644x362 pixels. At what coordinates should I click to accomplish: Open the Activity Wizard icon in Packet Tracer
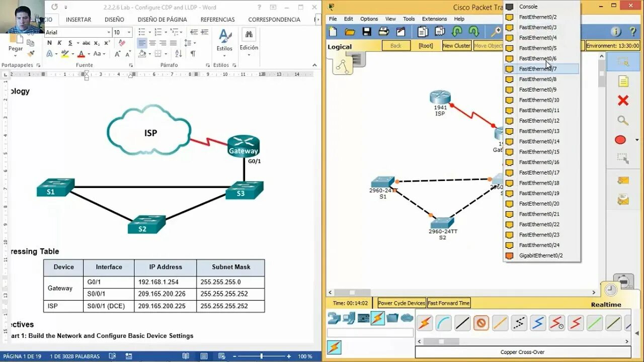tap(400, 32)
